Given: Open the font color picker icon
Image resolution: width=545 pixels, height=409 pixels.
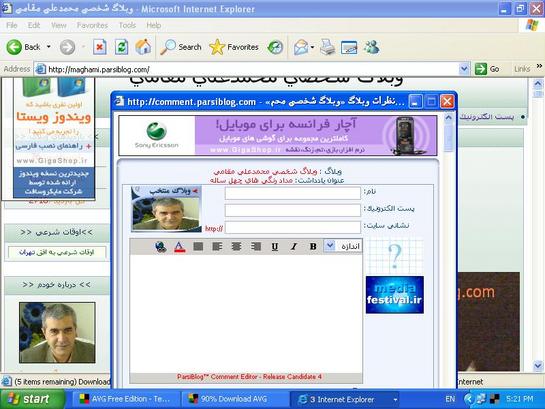Looking at the screenshot, I should (179, 246).
